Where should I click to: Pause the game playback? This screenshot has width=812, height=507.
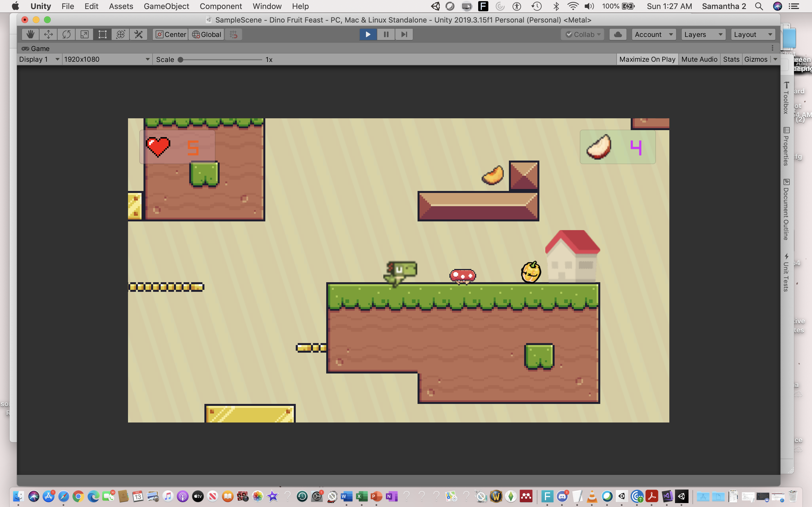click(386, 34)
